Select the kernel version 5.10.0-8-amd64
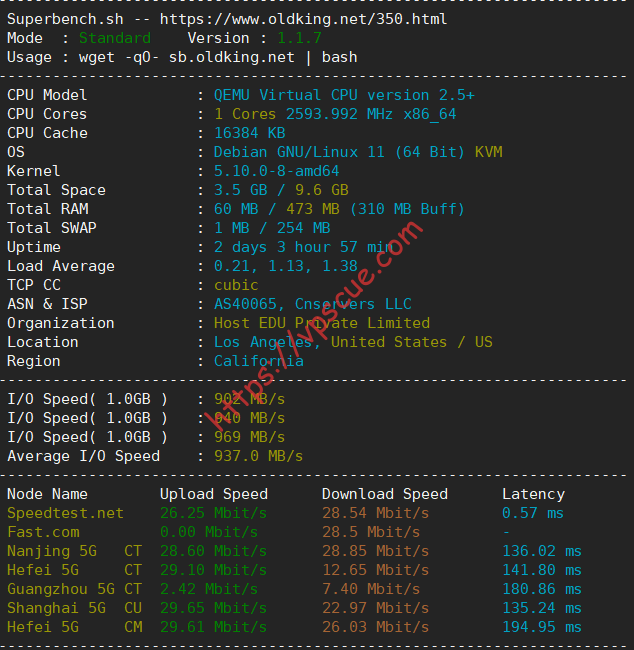 point(277,171)
